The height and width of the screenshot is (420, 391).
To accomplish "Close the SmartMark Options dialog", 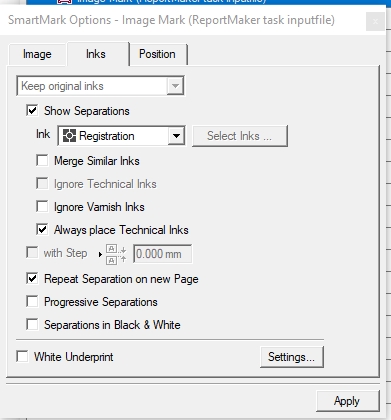I will [x=375, y=22].
